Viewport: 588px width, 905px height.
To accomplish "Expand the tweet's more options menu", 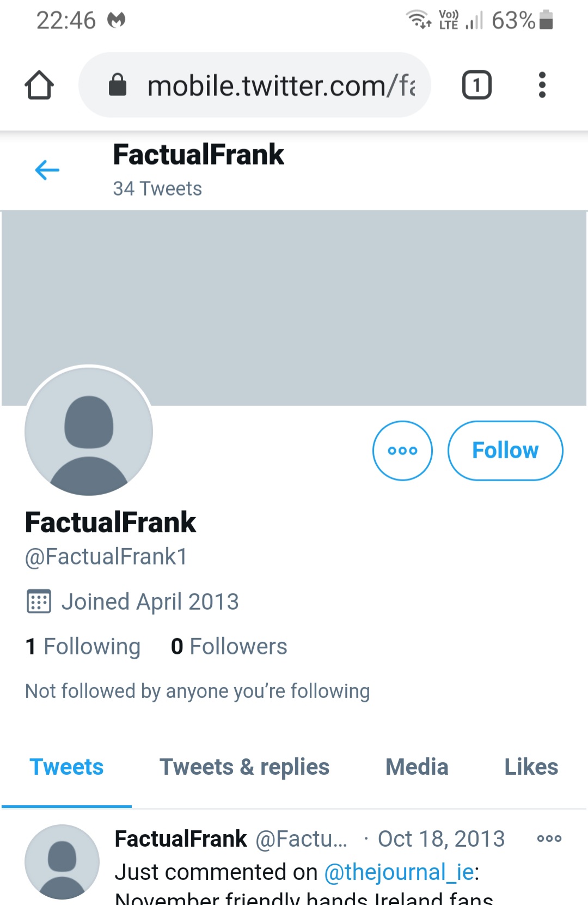I will point(549,839).
